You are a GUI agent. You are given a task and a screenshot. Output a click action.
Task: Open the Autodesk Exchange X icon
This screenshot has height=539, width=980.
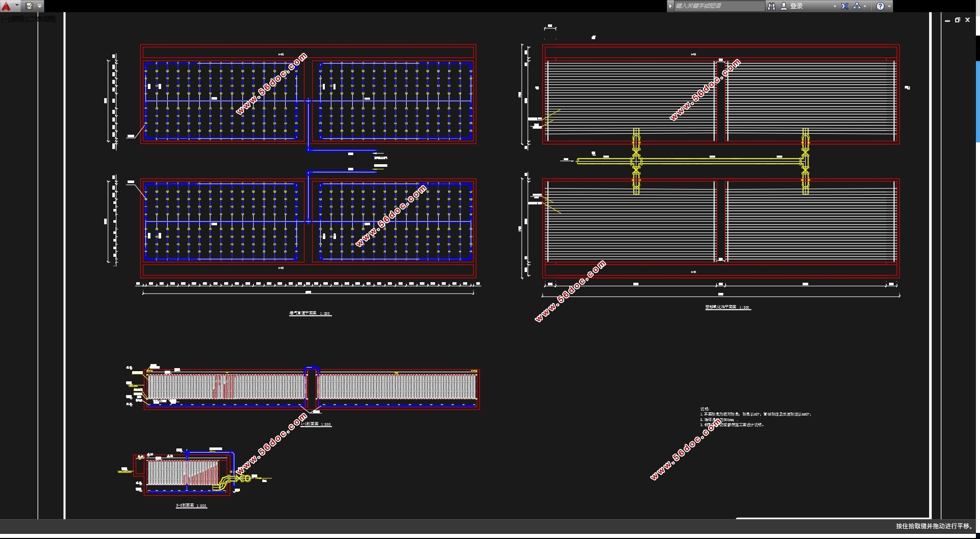click(x=845, y=6)
